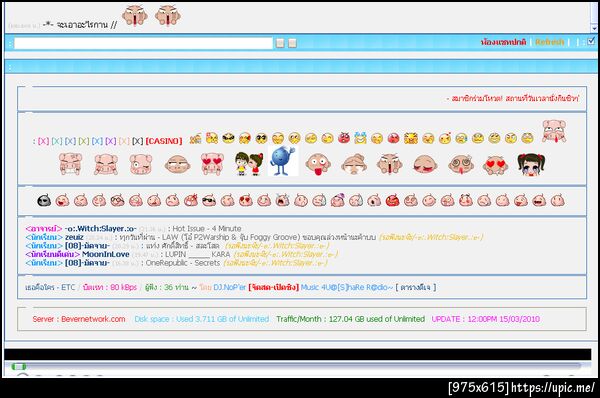This screenshot has height=398, width=600.
Task: Open the DJ.NoP'er link
Action: pyautogui.click(x=230, y=287)
